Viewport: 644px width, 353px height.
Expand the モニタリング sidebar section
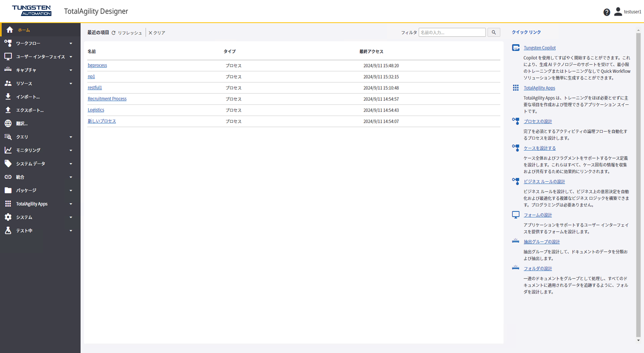coord(40,150)
